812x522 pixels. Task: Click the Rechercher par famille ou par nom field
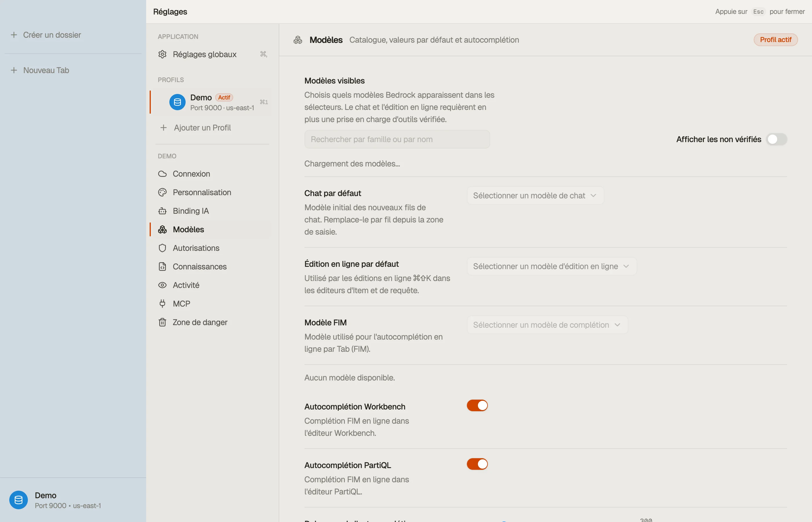[397, 139]
